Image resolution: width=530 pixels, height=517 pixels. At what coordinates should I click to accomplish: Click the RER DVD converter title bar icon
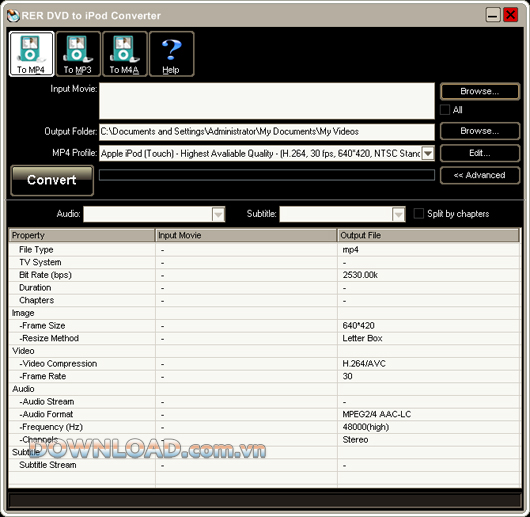(13, 16)
